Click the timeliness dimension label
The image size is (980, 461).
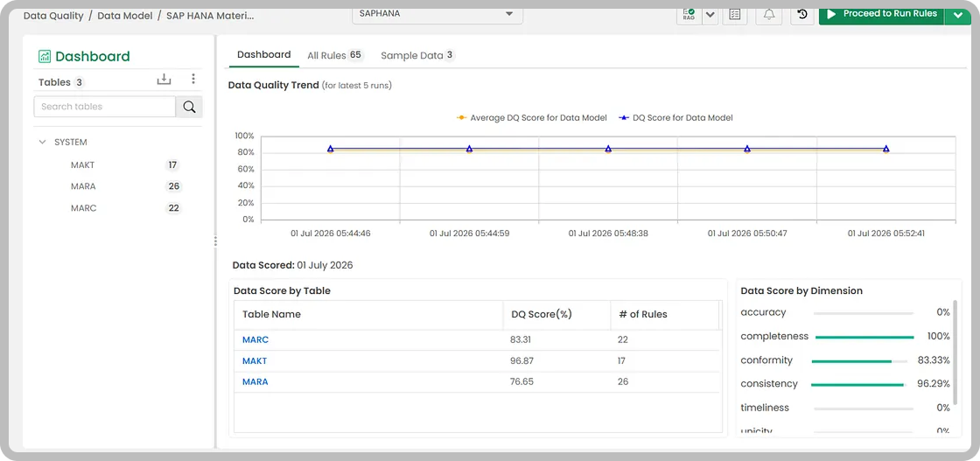(x=765, y=408)
